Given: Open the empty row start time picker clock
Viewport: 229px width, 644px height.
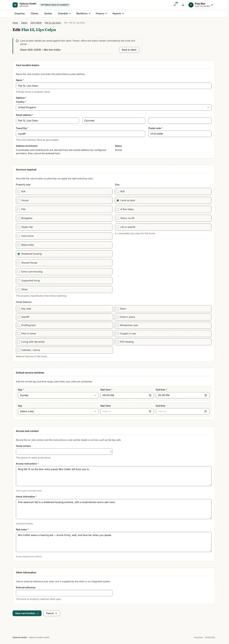Looking at the screenshot, I should pyautogui.click(x=150, y=411).
